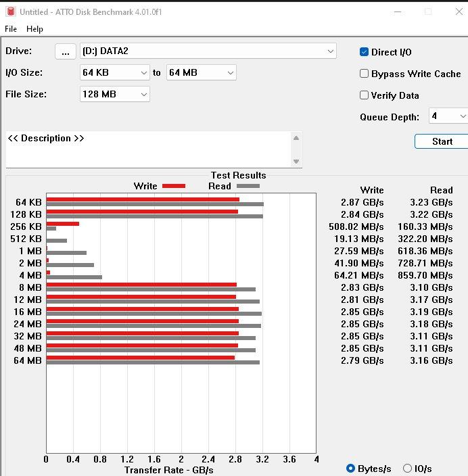This screenshot has height=476, width=468.
Task: Click the 12 MB write value 2.81 GB/s
Action: (362, 300)
